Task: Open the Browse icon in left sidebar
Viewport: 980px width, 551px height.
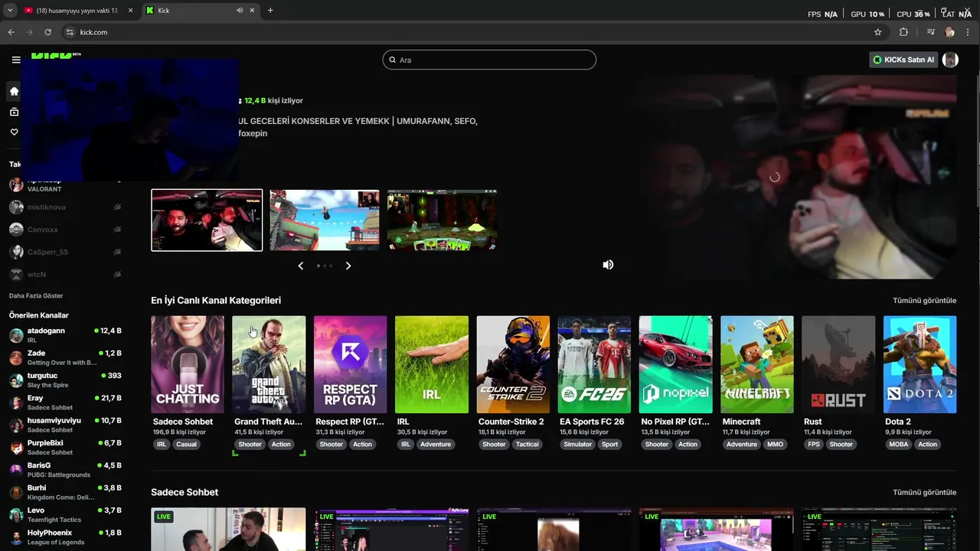Action: (14, 112)
